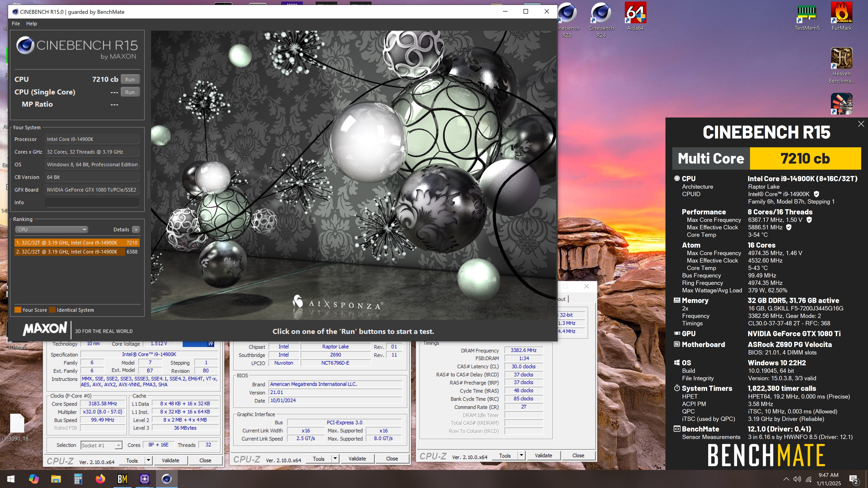Click the BIOS Version value 21.01 in CPU-Z
Screen dimensions: 868x488
click(335, 392)
